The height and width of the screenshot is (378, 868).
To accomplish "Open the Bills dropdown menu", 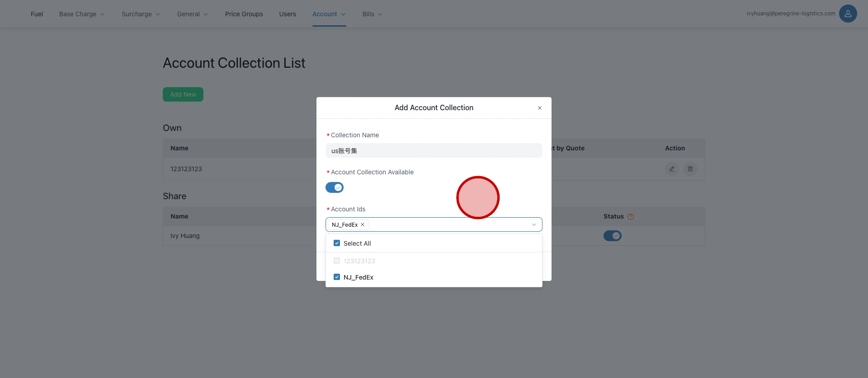I will [x=372, y=14].
